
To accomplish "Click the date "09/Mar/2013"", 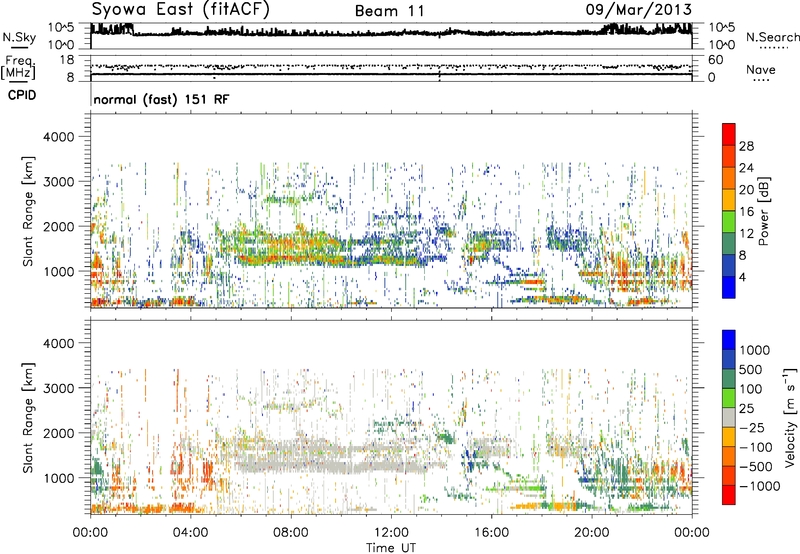I will [x=639, y=9].
